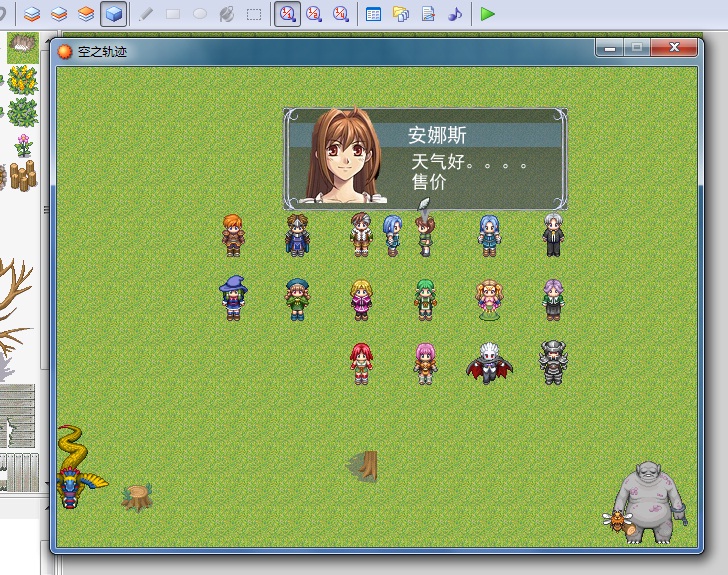
Task: Set map zoom to 1/1
Action: point(287,14)
